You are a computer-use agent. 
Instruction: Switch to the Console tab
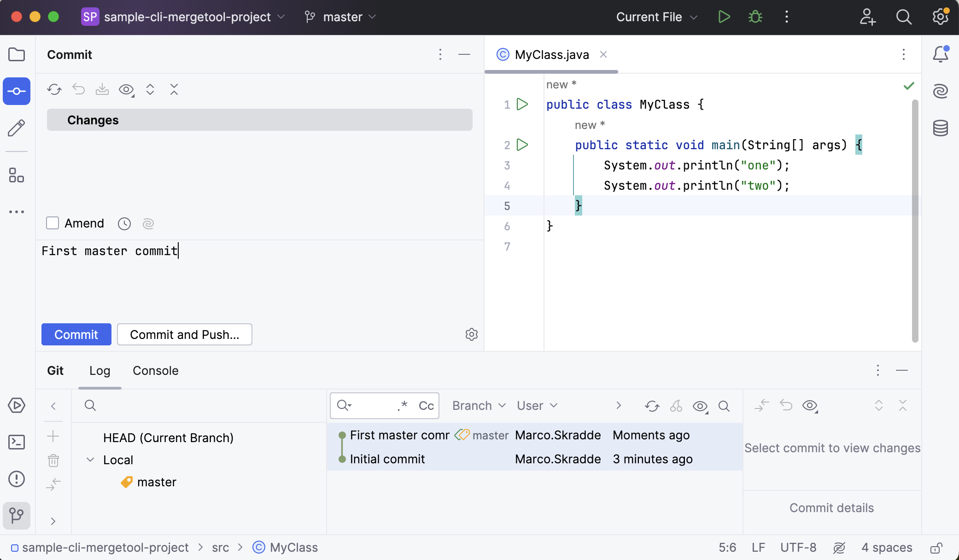tap(155, 371)
